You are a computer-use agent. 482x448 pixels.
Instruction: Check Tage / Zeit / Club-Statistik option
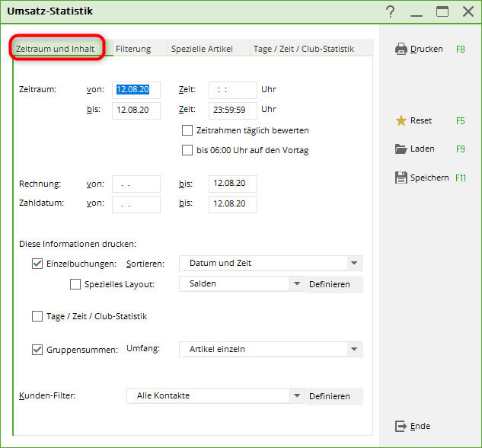point(37,316)
